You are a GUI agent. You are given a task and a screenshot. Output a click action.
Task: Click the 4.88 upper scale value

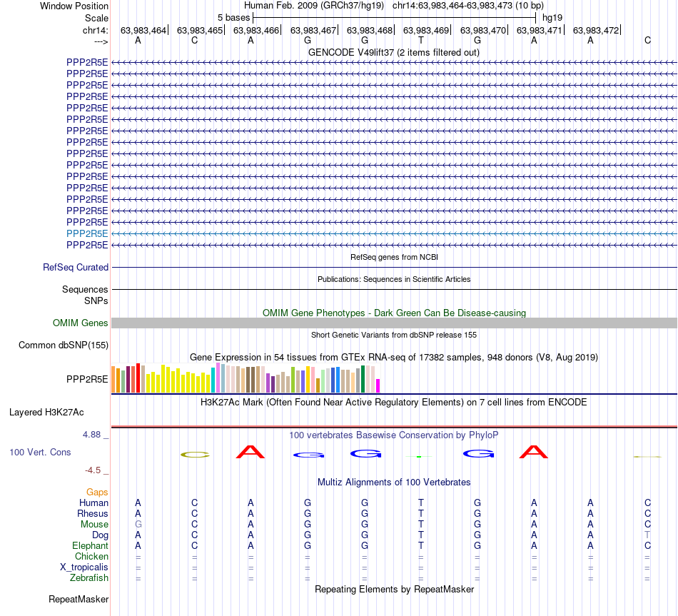coord(91,435)
